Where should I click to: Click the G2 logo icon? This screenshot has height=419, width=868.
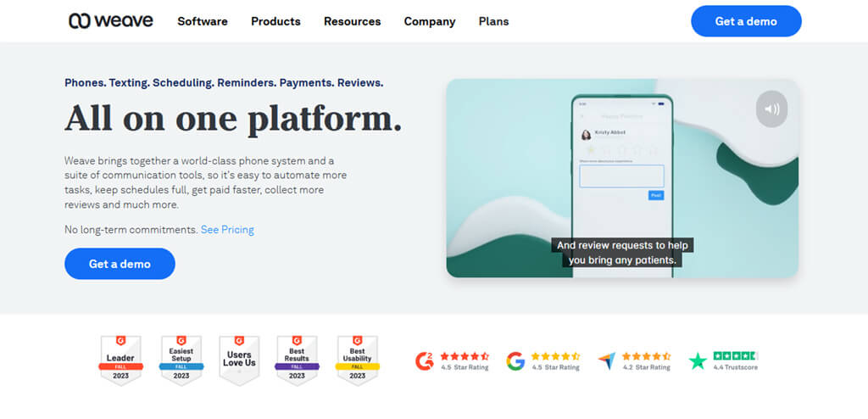click(x=425, y=360)
